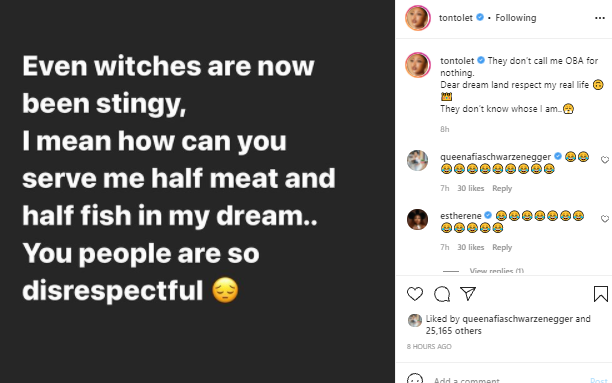612x383 pixels.
Task: Like the post with heart icon
Action: tap(415, 294)
